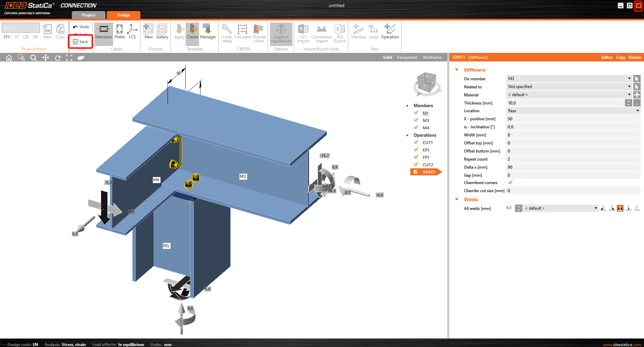Uncheck the CUT1 operation checkbox
The image size is (644, 347).
tap(416, 142)
